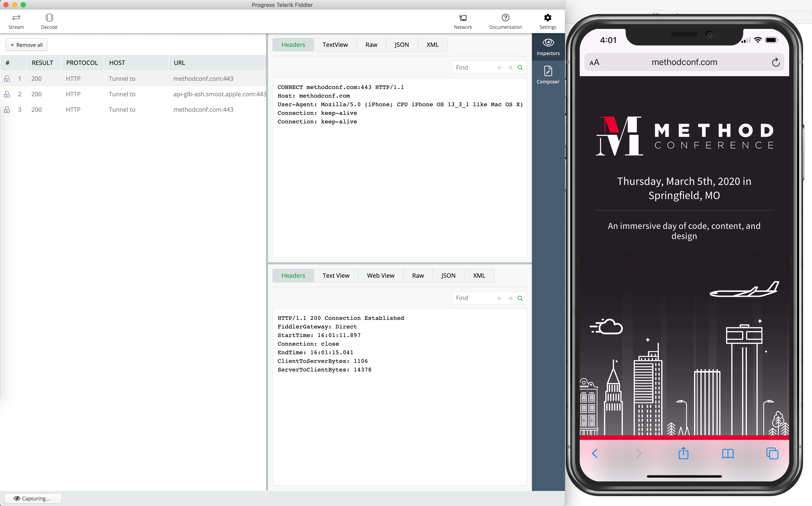
Task: Select session 2 lock icon
Action: click(7, 94)
